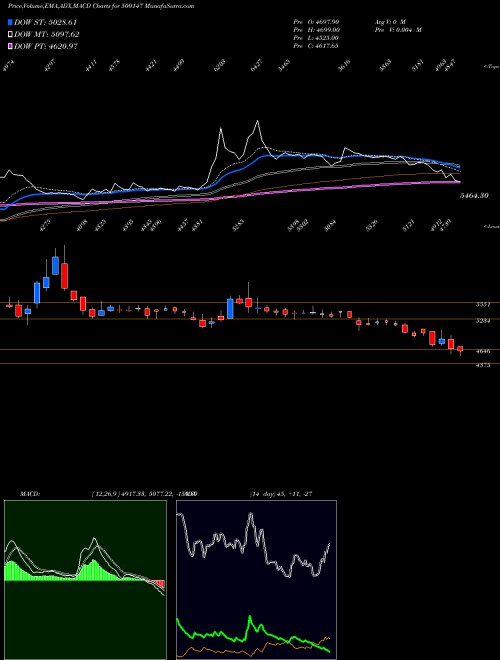The image size is (500, 660).
Task: Click the Pre H: 4699.00 value
Action: (317, 30)
